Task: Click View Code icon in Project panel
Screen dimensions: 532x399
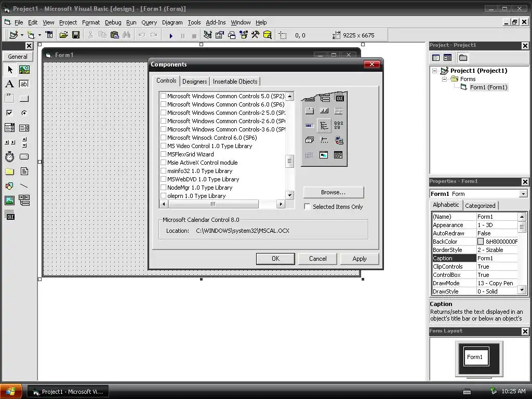Action: (436, 58)
